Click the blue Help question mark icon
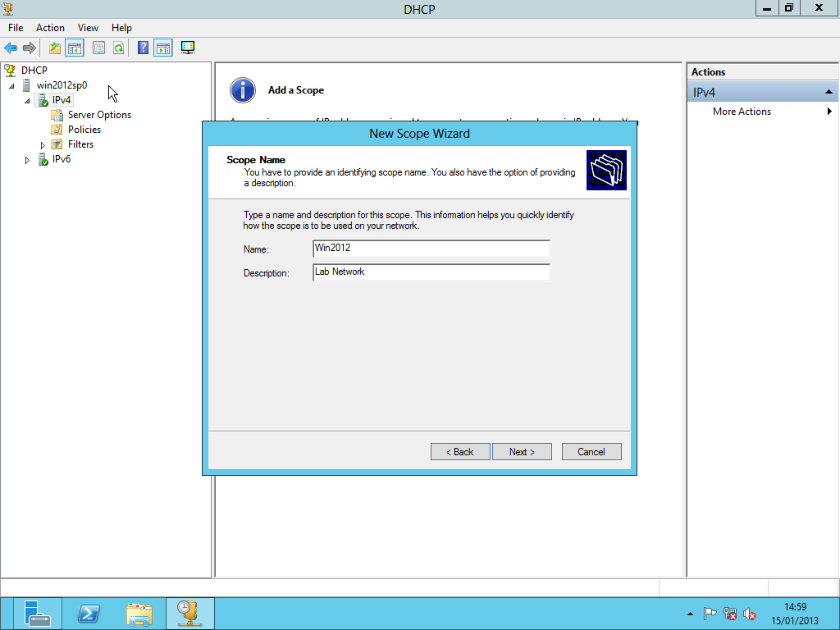Screen dimensions: 840x630 pyautogui.click(x=143, y=48)
